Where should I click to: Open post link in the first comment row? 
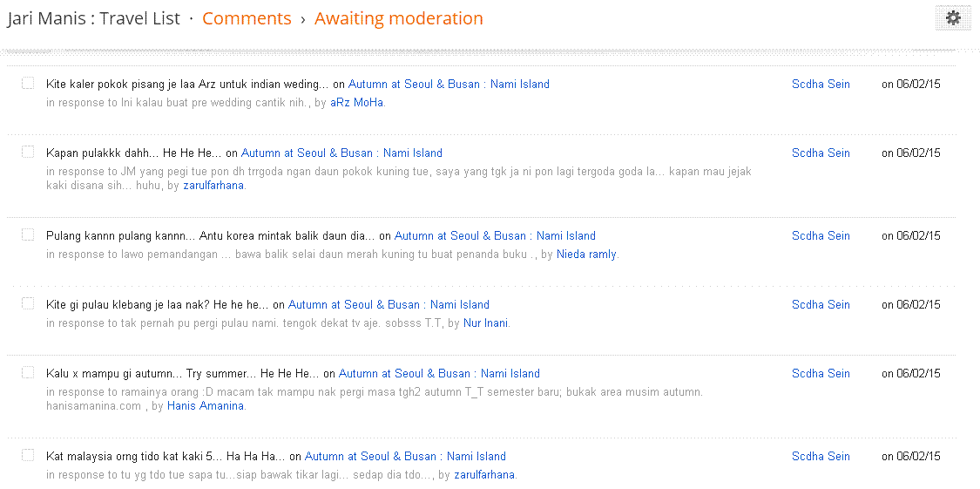tap(449, 84)
